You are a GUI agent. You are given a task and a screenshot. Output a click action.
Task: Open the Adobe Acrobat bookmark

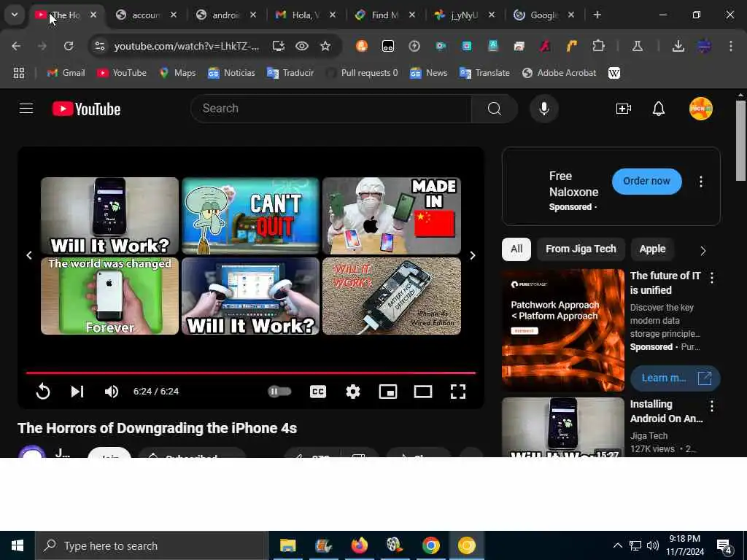point(560,73)
